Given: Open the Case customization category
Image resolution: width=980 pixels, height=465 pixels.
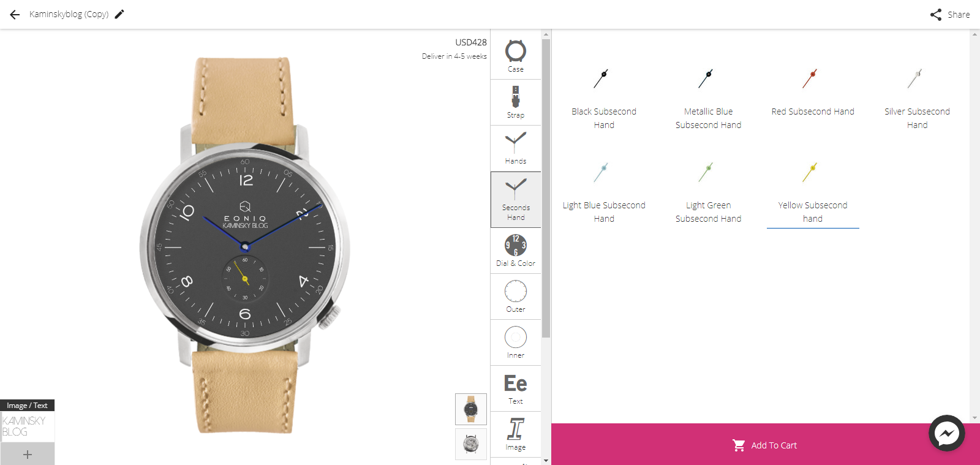Looking at the screenshot, I should point(516,56).
